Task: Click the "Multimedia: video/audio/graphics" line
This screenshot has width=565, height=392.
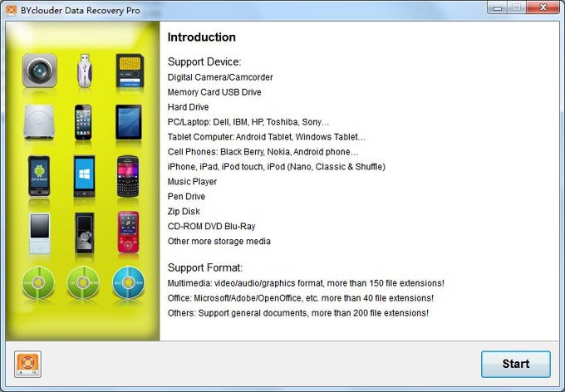Action: (306, 283)
